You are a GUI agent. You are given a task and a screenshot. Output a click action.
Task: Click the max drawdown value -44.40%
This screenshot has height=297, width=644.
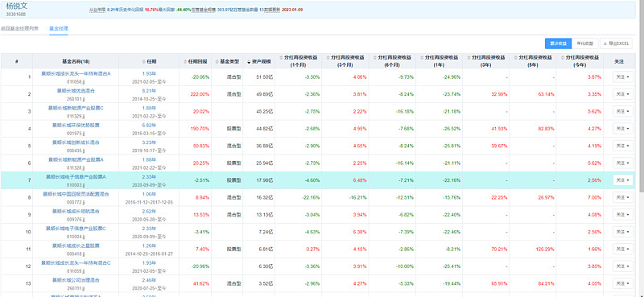tap(183, 10)
